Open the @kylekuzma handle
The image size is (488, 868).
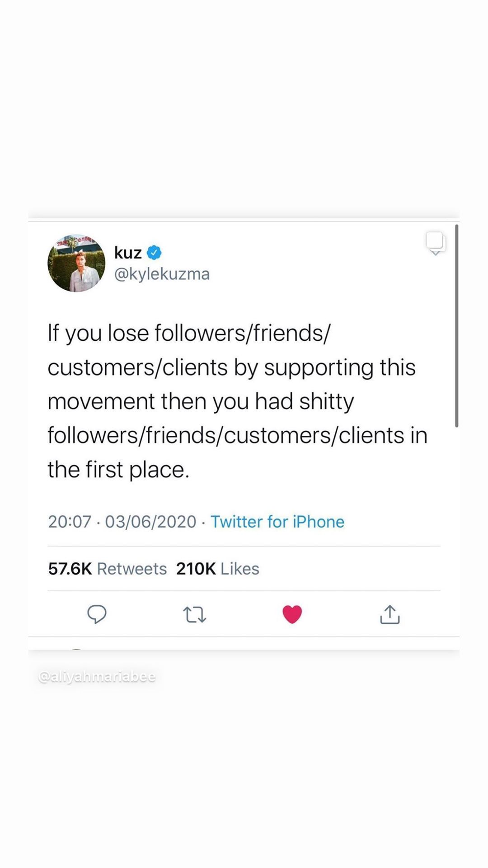(x=162, y=274)
